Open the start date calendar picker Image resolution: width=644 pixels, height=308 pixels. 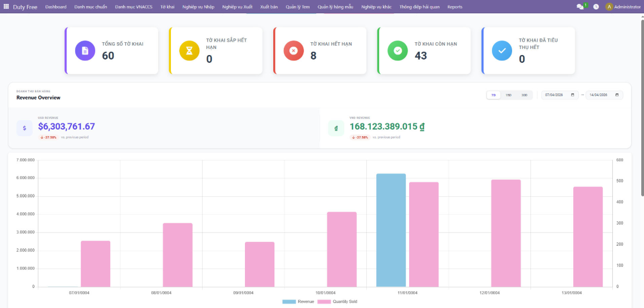(572, 95)
